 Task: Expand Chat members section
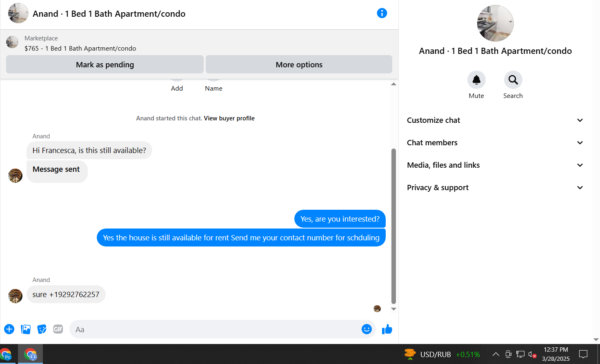click(496, 143)
